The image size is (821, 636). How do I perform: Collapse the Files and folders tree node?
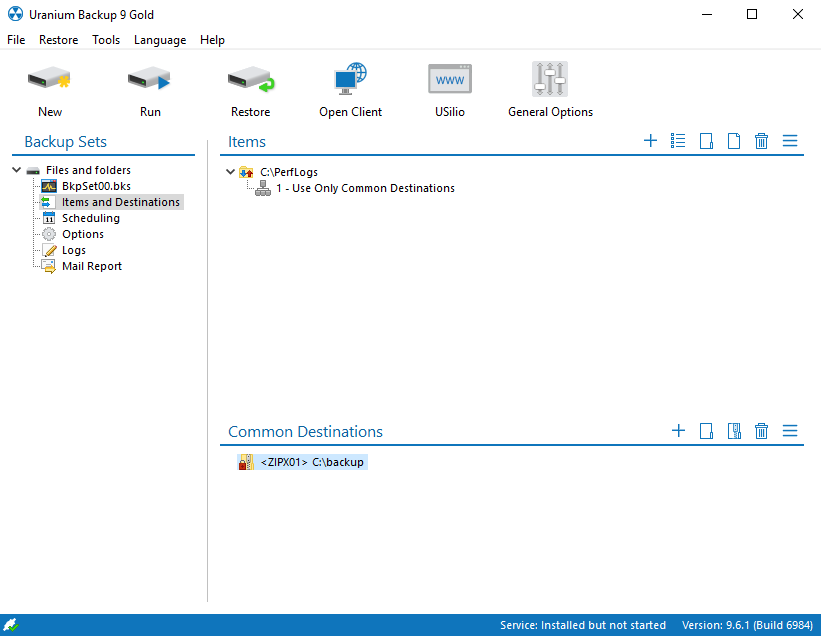point(17,170)
